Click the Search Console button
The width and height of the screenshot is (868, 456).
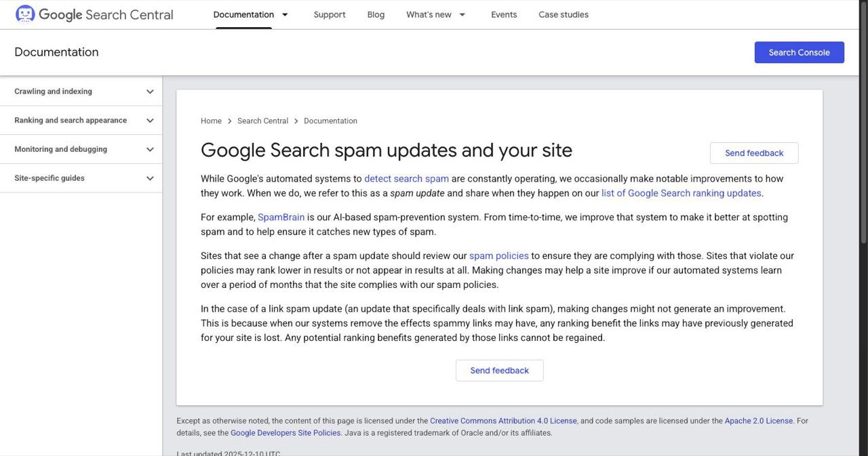(x=799, y=52)
